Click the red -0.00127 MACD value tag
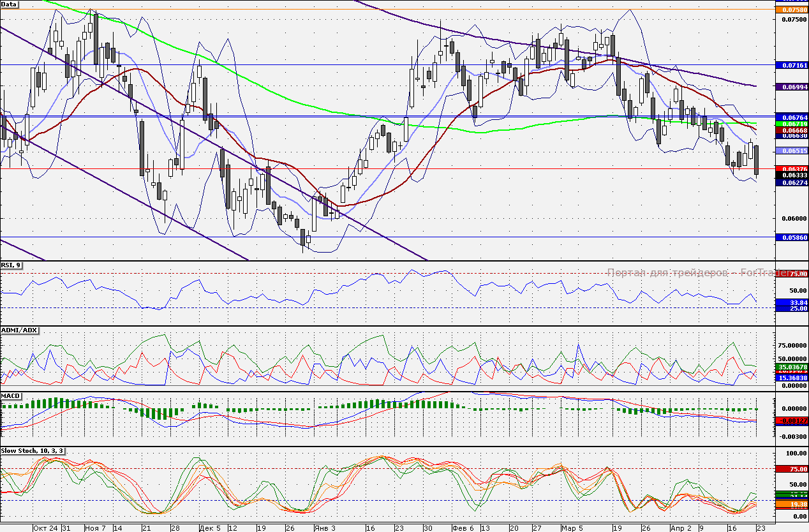This screenshot has height=532, width=809. click(x=791, y=420)
